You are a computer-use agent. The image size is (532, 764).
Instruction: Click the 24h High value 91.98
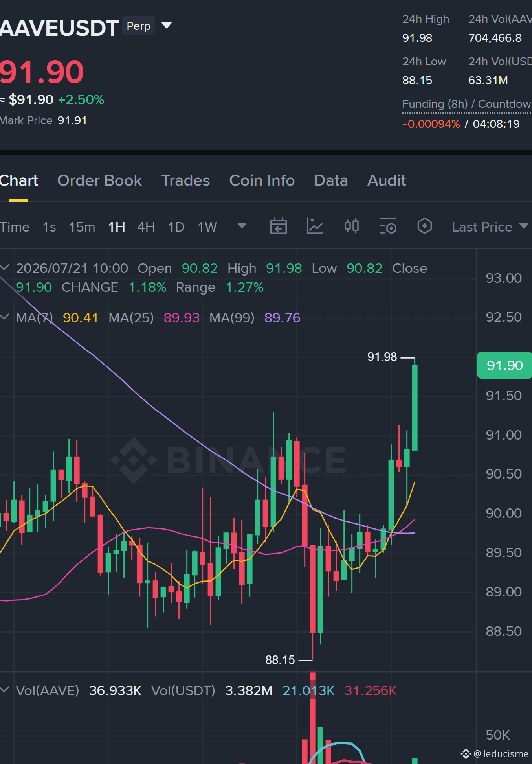coord(417,38)
